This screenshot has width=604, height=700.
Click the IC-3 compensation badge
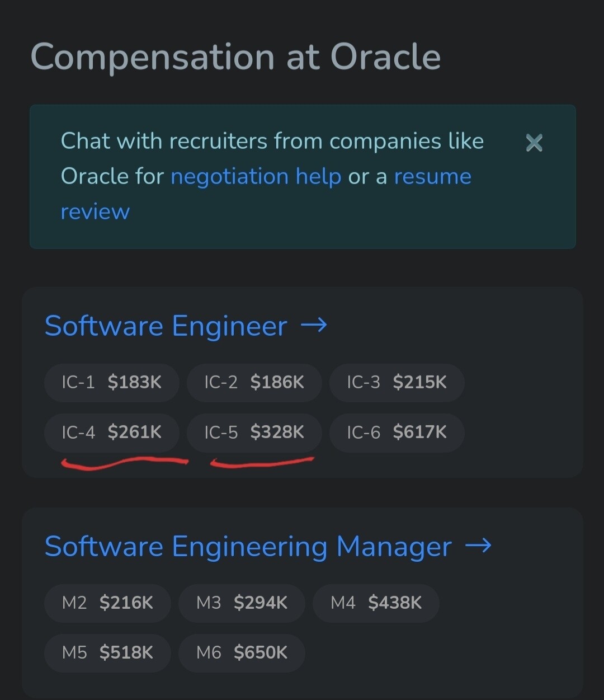[x=397, y=383]
